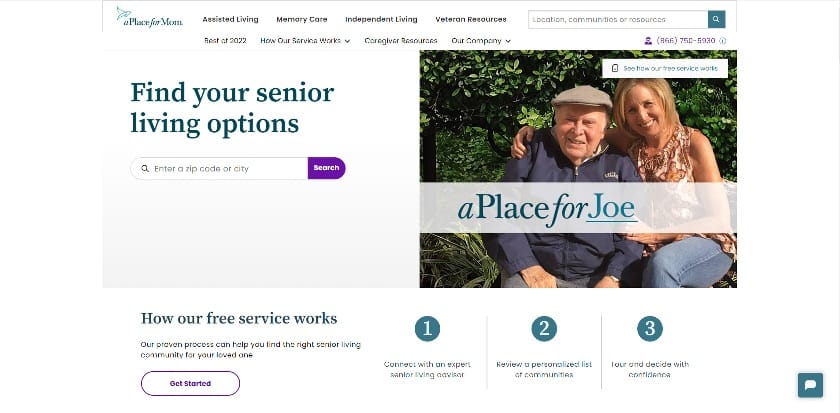Open the Memory Care menu item
840x413 pixels.
pyautogui.click(x=302, y=19)
